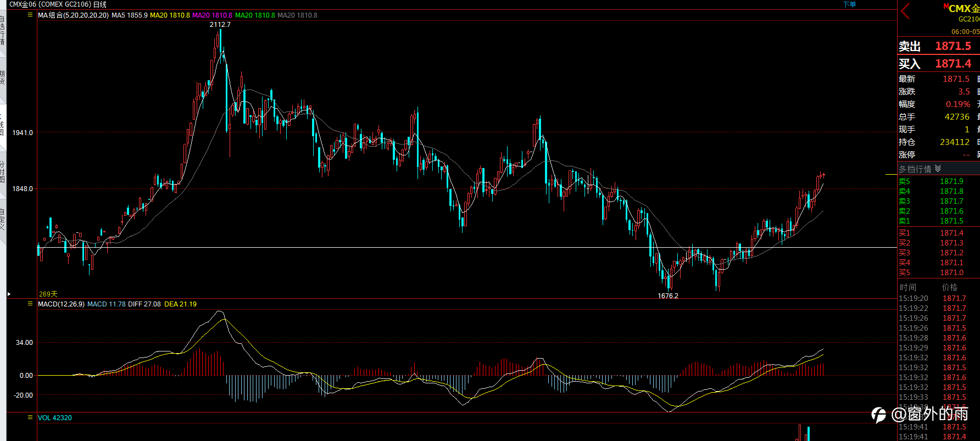This screenshot has width=980, height=441.
Task: Click the 1676.2 low price marker
Action: point(668,296)
